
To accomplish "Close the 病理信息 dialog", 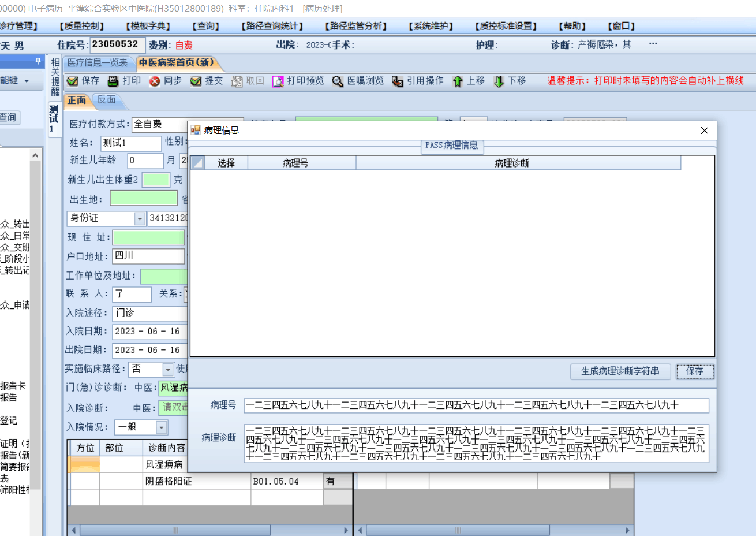I will click(x=704, y=131).
